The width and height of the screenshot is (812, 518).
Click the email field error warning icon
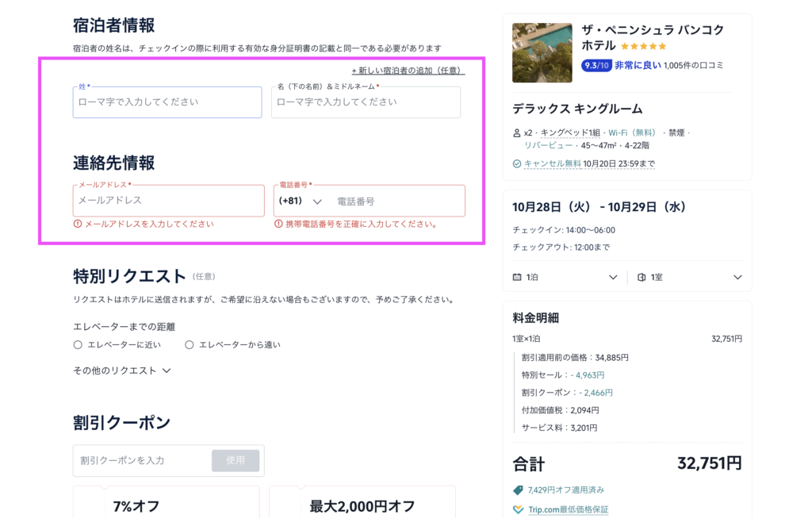pos(78,224)
